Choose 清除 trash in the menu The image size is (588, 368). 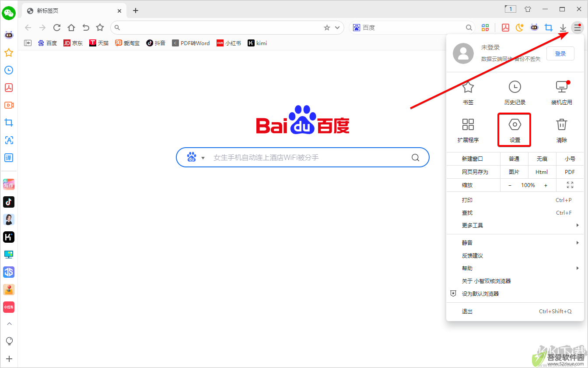point(562,130)
